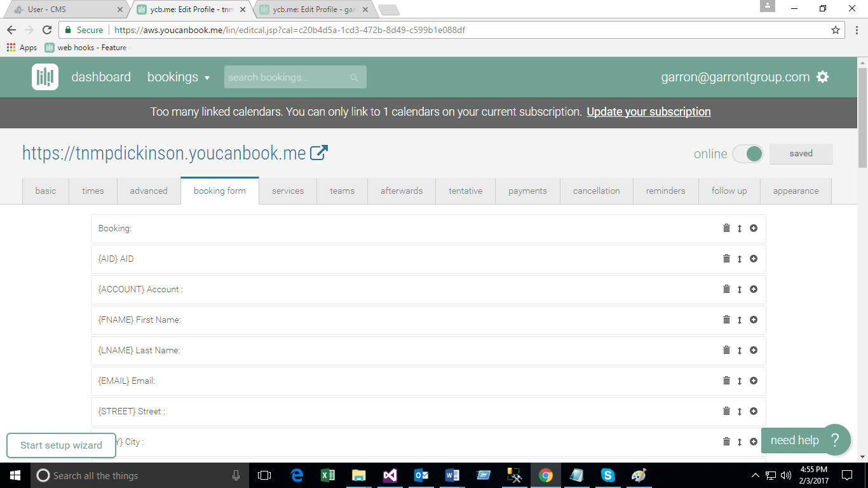Screen dimensions: 868x488
Task: Select the appearance tab
Action: tap(796, 191)
